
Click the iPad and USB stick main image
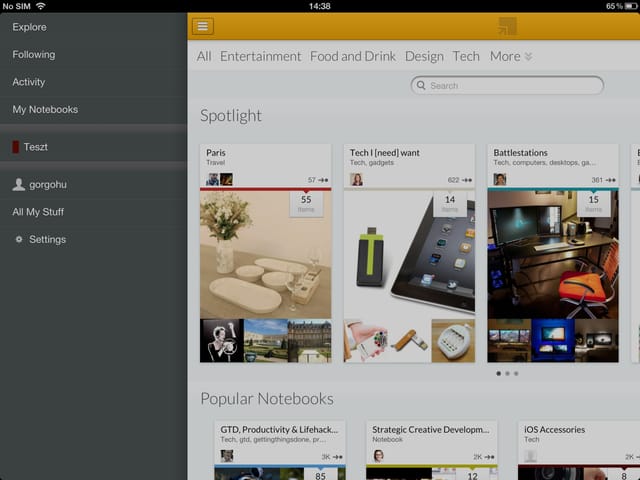[409, 255]
